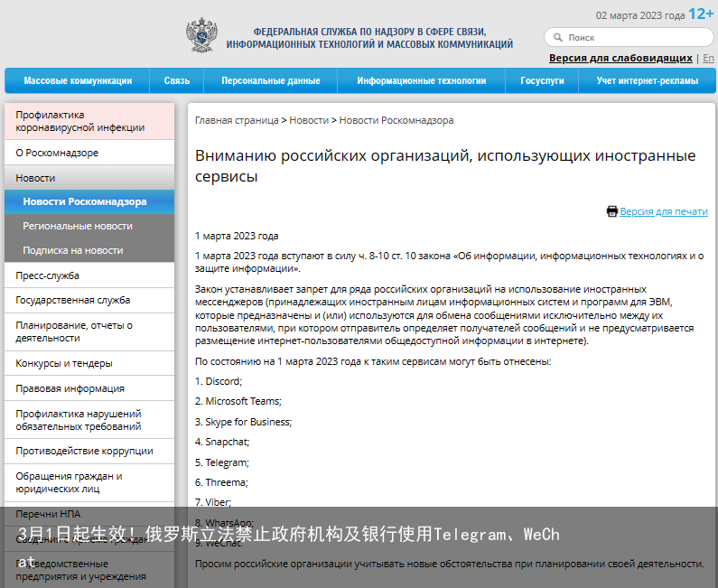
Task: Select Новости Роскомнадзора in the sidebar
Action: pyautogui.click(x=89, y=202)
